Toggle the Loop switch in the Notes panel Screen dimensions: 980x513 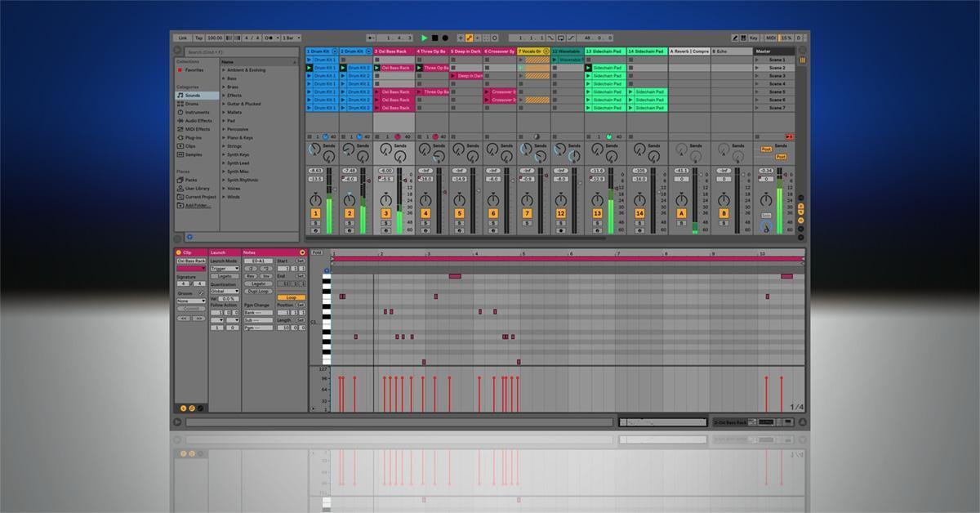[291, 297]
